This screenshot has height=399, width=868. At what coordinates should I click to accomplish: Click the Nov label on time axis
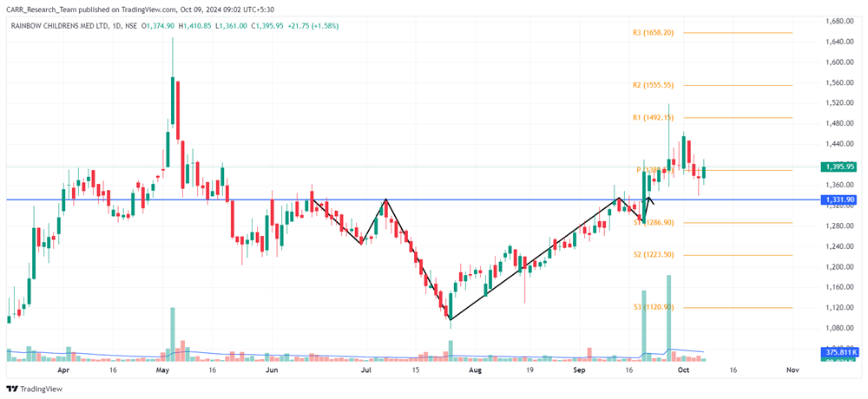(x=792, y=370)
